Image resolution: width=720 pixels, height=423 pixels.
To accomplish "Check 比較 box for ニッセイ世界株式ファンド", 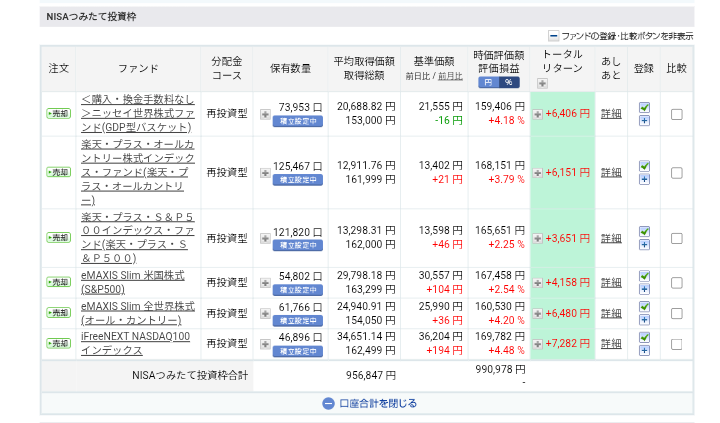I will 676,114.
